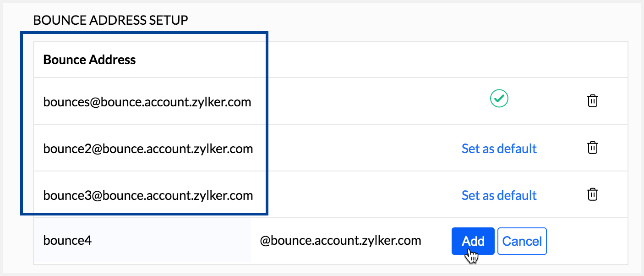Click the BOUNCE ADDRESS SETUP heading
Image resolution: width=644 pixels, height=276 pixels.
point(110,21)
